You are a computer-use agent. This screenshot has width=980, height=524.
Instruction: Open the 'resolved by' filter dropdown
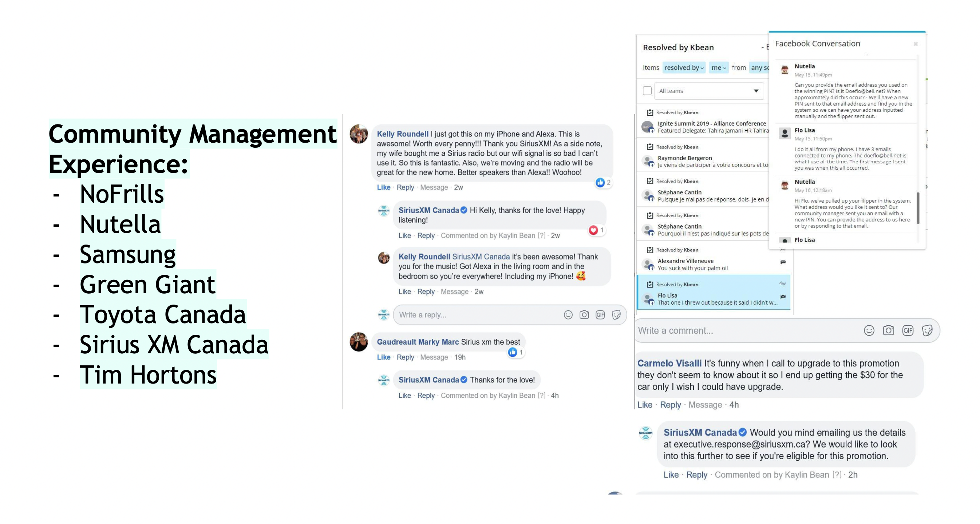click(x=684, y=68)
